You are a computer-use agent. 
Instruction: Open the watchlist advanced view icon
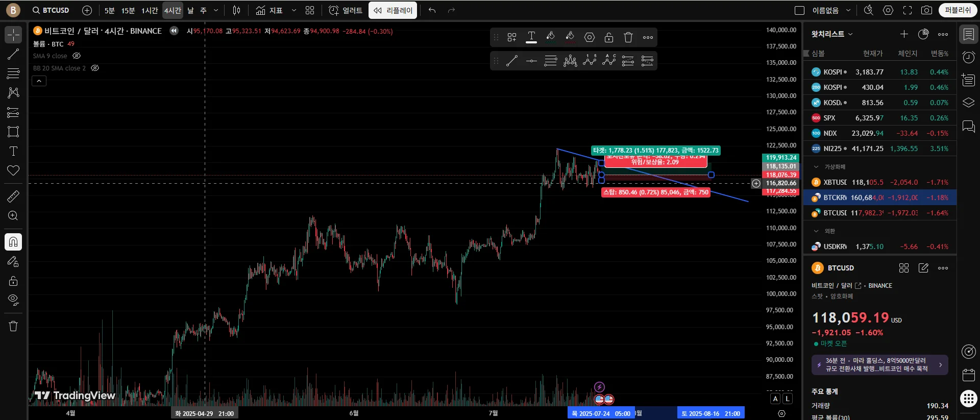pos(923,34)
